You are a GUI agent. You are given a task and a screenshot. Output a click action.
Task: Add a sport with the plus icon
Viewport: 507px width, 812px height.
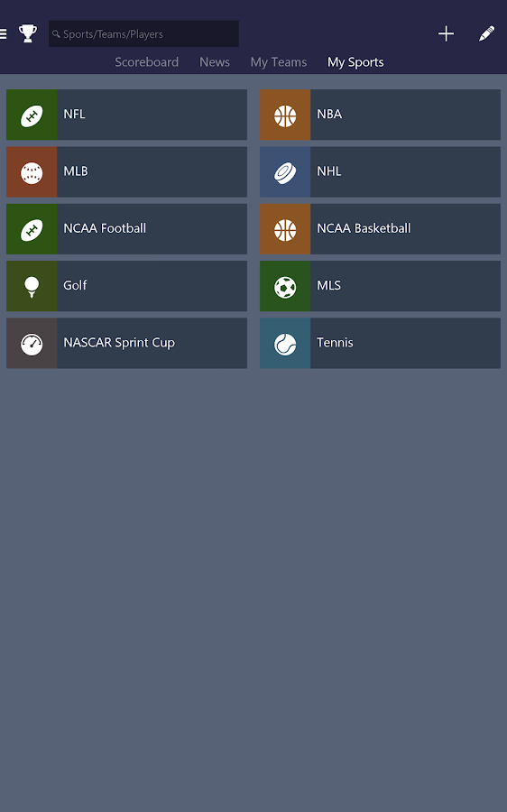tap(446, 34)
